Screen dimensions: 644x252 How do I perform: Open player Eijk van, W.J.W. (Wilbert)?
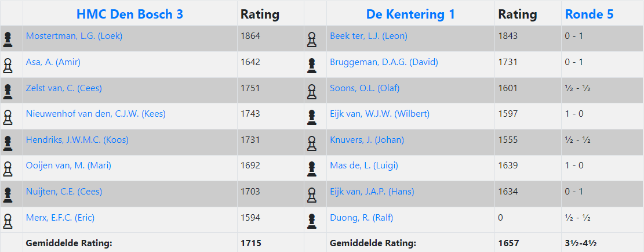[380, 114]
